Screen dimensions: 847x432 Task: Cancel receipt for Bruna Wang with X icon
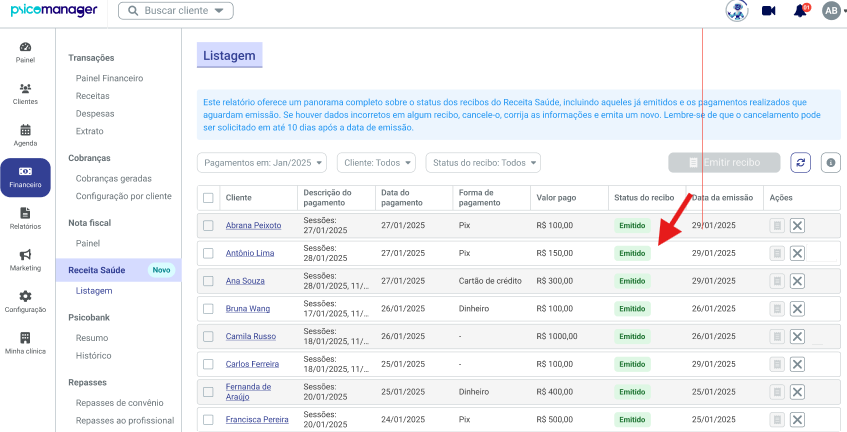click(x=797, y=309)
